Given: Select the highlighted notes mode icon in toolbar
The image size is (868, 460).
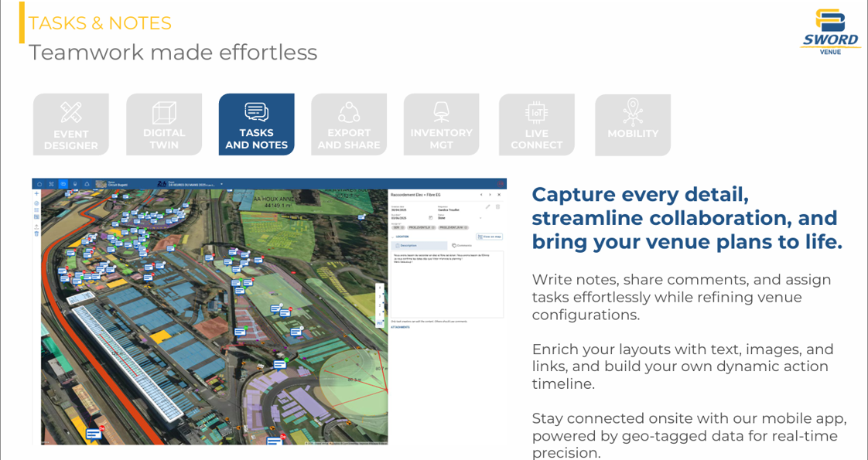Looking at the screenshot, I should [x=63, y=184].
